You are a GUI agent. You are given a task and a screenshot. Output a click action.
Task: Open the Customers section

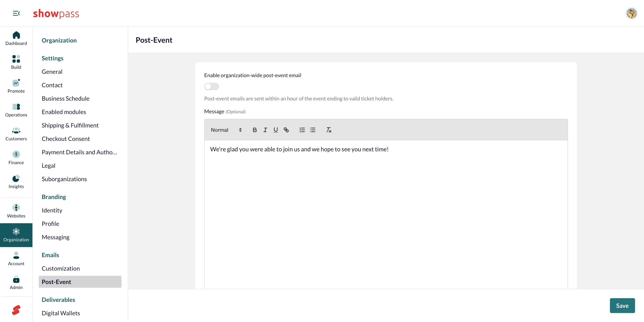coord(16,134)
